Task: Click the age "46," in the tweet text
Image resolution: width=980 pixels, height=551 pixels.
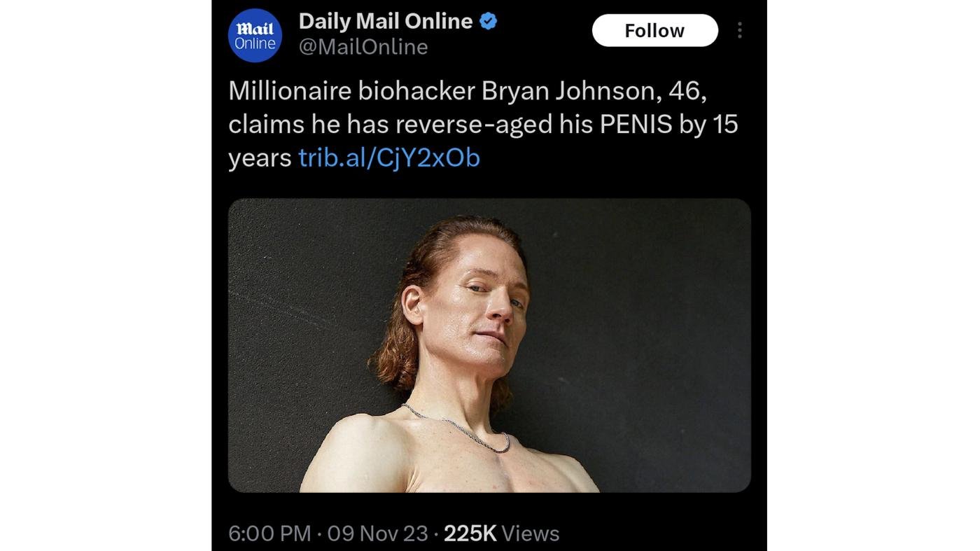Action: coord(687,90)
